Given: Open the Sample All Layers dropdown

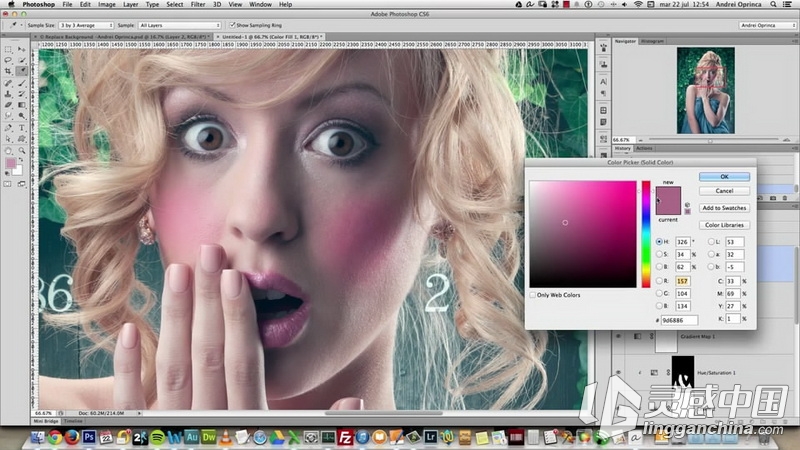Looking at the screenshot, I should pyautogui.click(x=180, y=25).
